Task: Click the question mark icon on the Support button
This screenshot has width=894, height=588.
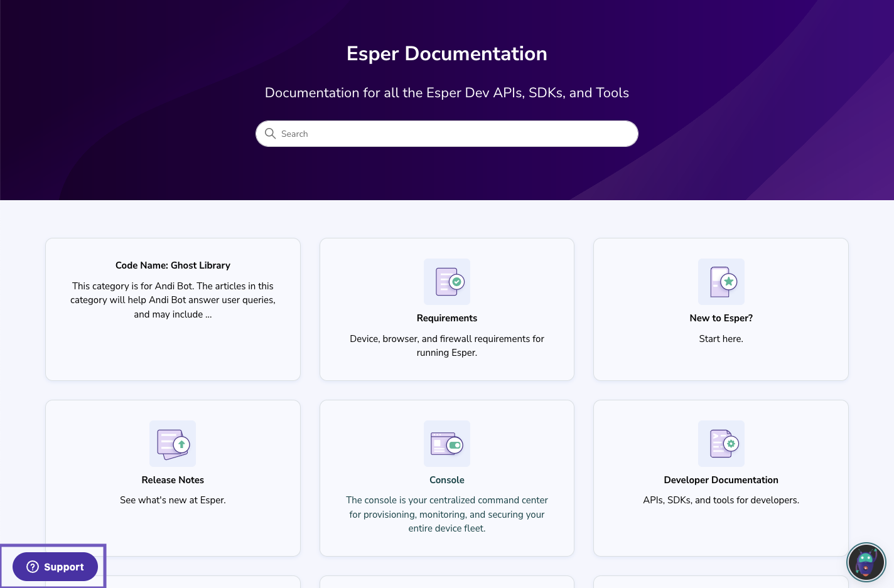Action: pyautogui.click(x=32, y=567)
